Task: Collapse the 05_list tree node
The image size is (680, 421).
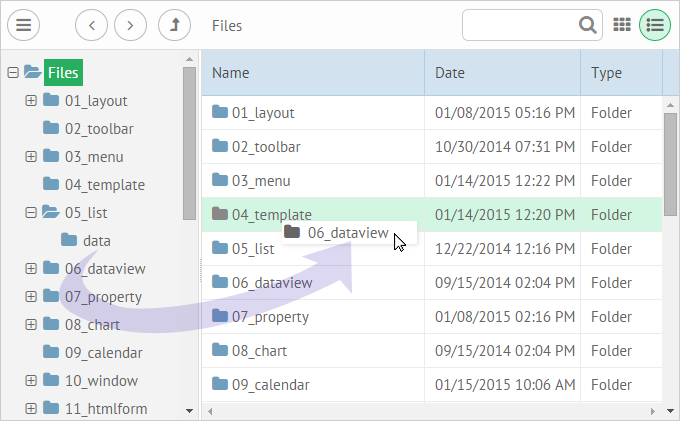Action: point(31,212)
